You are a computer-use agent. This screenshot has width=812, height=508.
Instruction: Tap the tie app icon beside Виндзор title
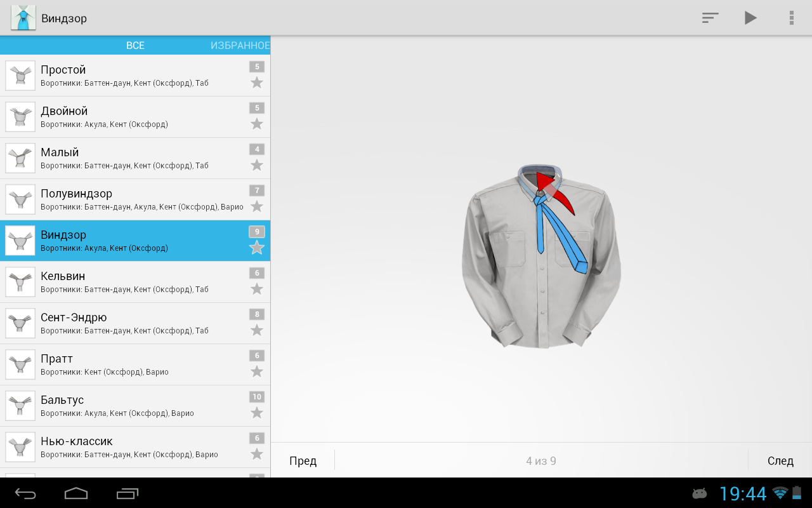pyautogui.click(x=23, y=18)
